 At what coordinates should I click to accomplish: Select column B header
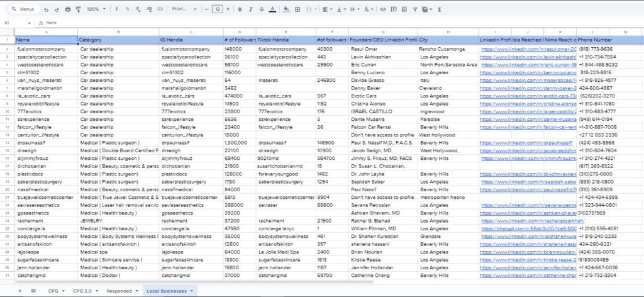[x=118, y=31]
